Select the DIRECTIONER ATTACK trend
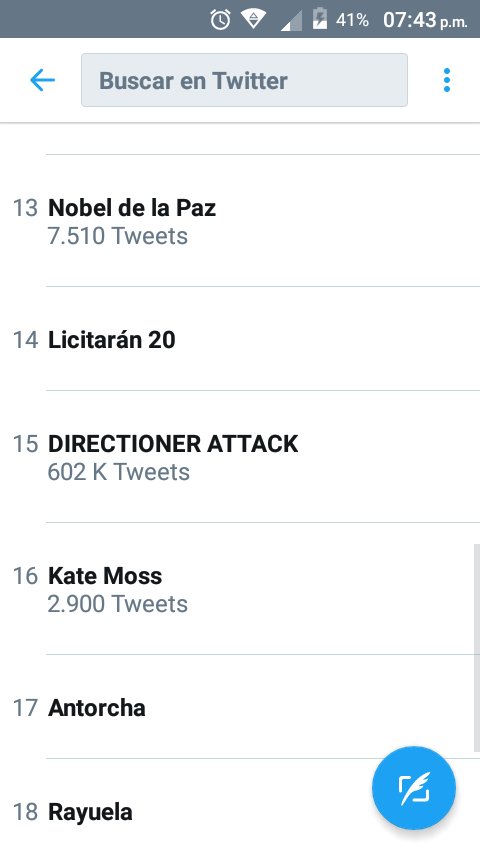Image resolution: width=480 pixels, height=854 pixels. [x=240, y=457]
